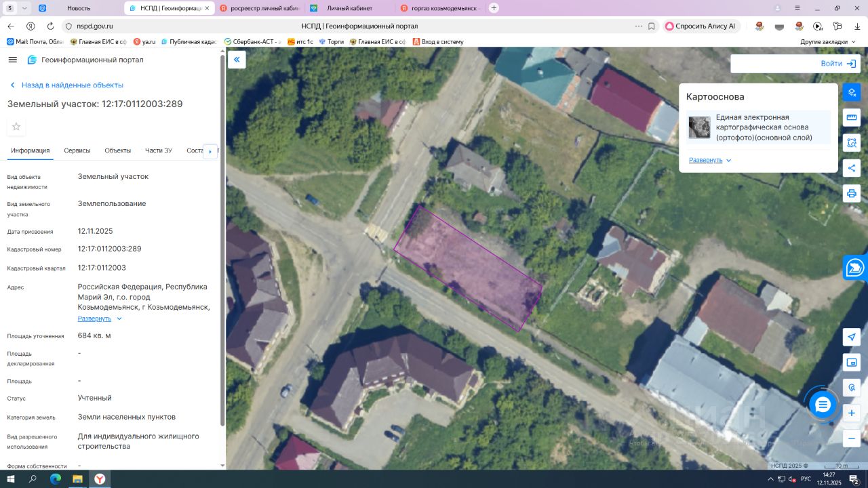Open a new browser tab

coord(494,8)
